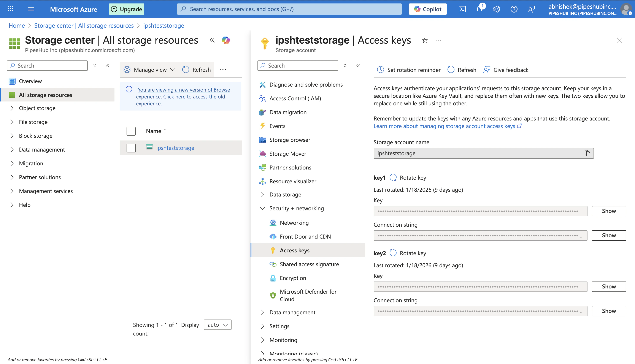Open the top bar feedback icon
Image resolution: width=635 pixels, height=364 pixels.
pos(531,9)
